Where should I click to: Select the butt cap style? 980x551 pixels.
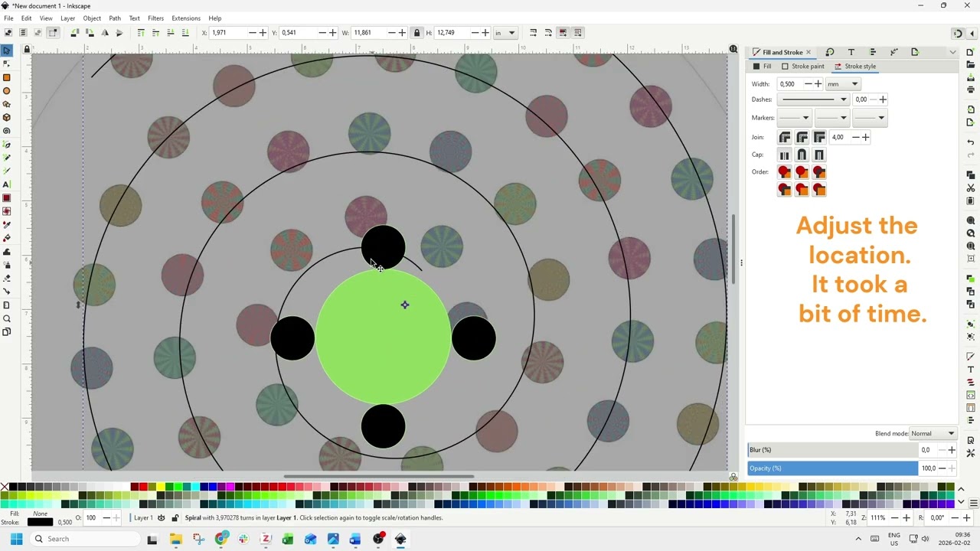coord(785,155)
